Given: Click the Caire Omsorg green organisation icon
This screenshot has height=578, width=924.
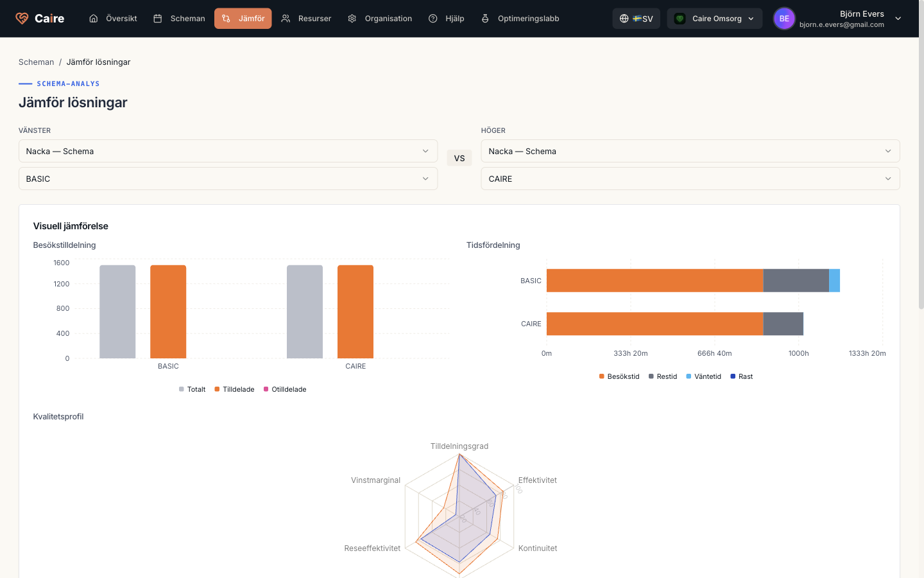Looking at the screenshot, I should [680, 19].
